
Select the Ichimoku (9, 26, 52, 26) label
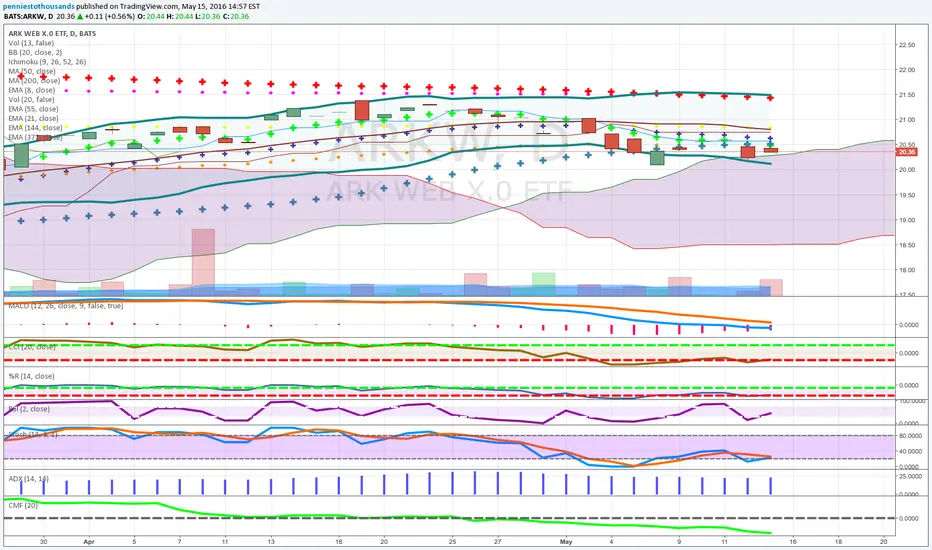pos(47,62)
